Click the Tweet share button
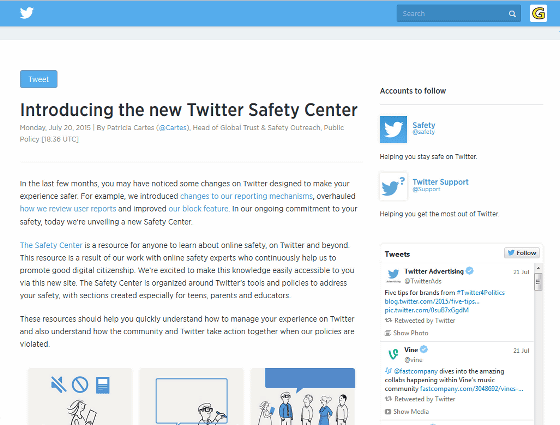 pyautogui.click(x=39, y=79)
